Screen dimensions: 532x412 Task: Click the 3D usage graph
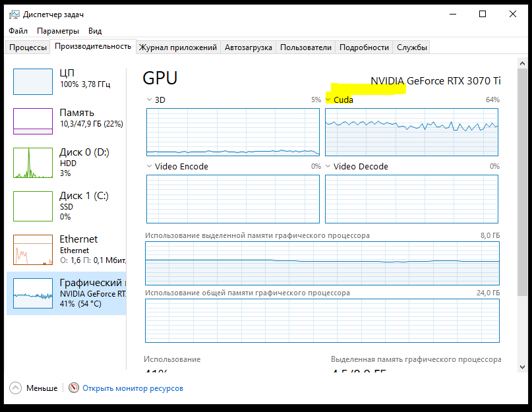pos(233,132)
